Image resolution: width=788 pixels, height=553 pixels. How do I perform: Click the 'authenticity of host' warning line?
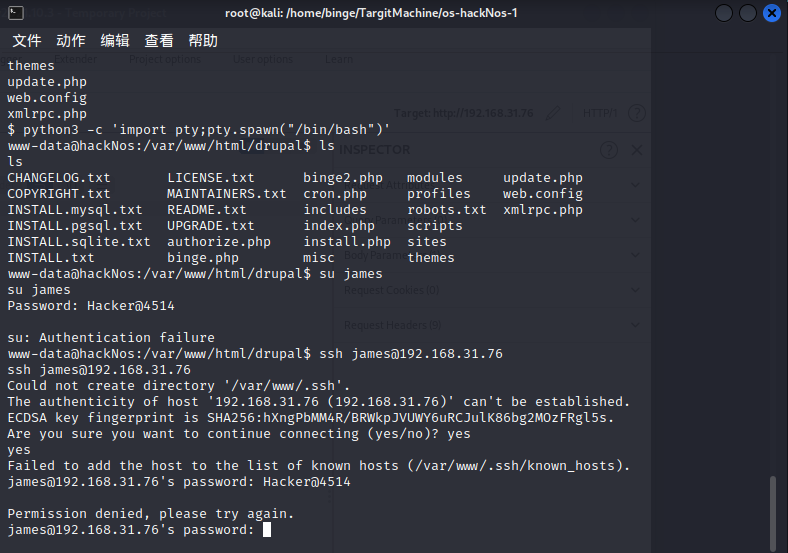(319, 402)
